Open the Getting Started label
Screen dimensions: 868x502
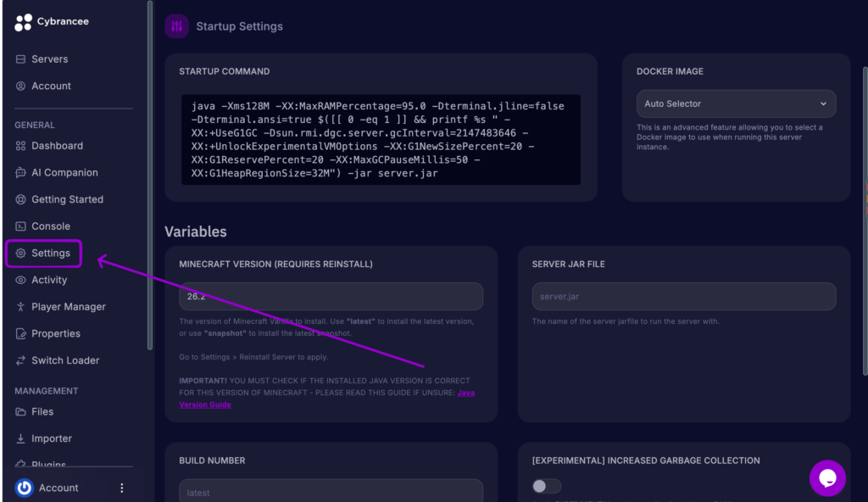pos(68,199)
